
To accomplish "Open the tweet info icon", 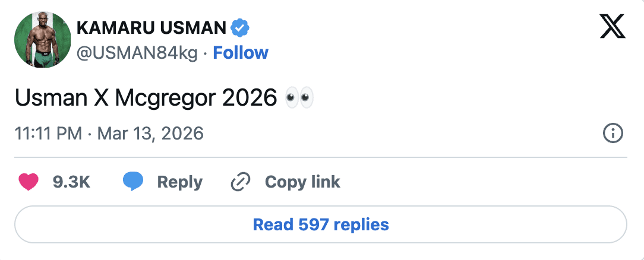I will (613, 133).
